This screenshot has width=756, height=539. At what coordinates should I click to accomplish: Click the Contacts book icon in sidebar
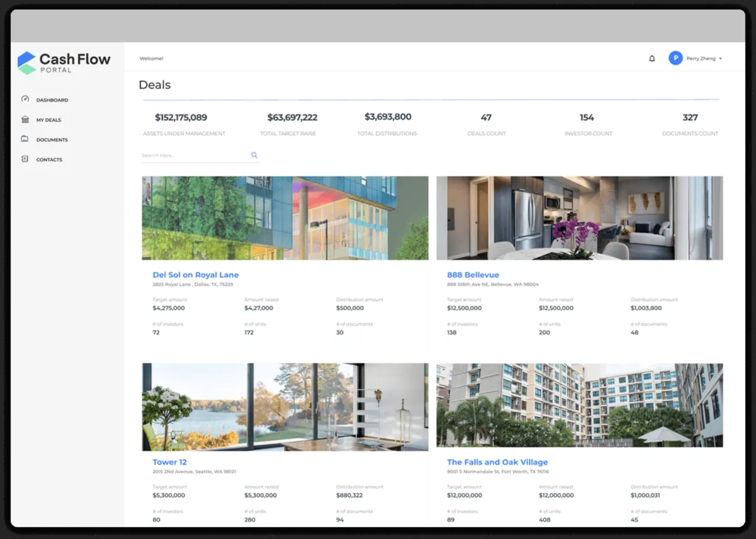[25, 159]
